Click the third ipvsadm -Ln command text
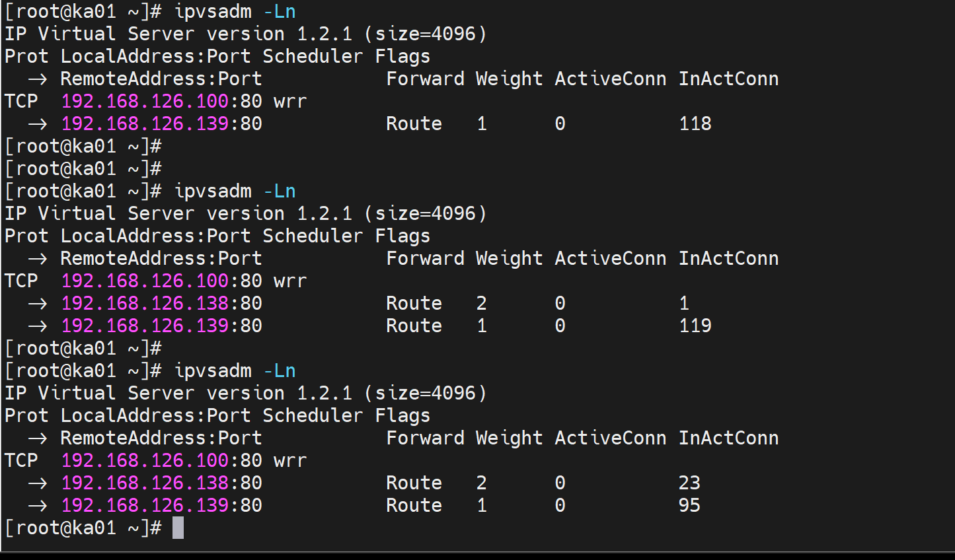 coord(235,370)
